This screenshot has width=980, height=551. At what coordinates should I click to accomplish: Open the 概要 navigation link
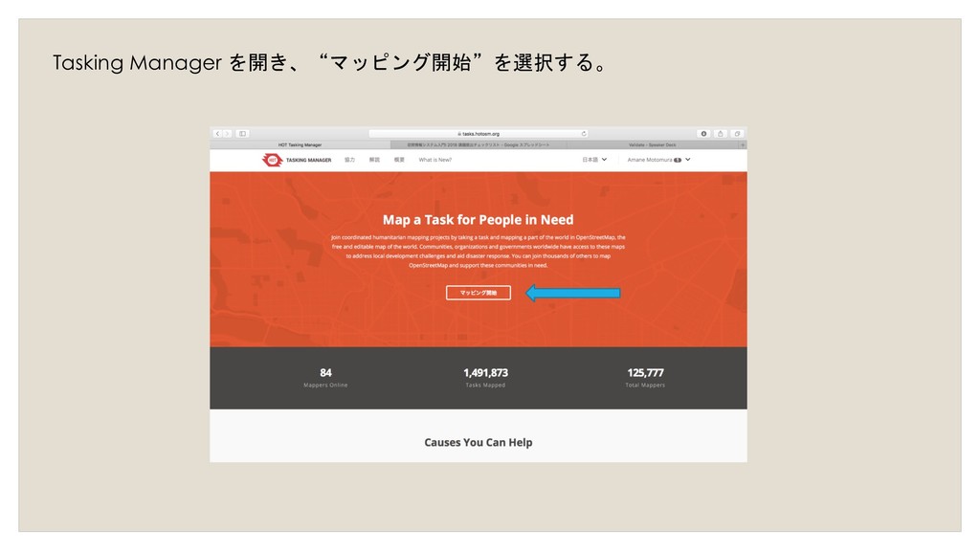399,160
